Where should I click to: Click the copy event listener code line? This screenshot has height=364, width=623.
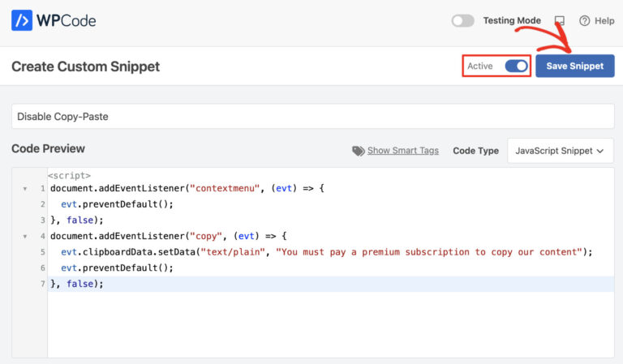[x=169, y=236]
